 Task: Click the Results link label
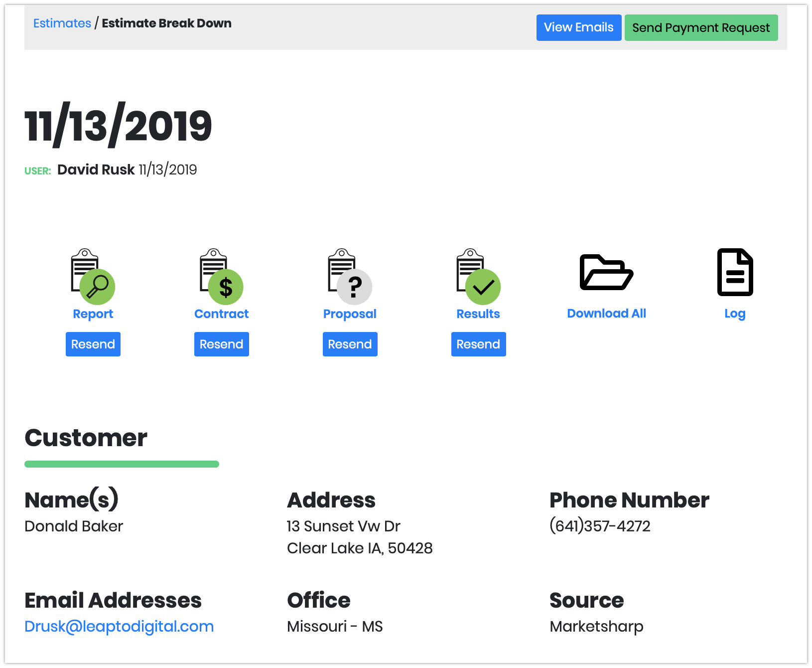(x=478, y=314)
